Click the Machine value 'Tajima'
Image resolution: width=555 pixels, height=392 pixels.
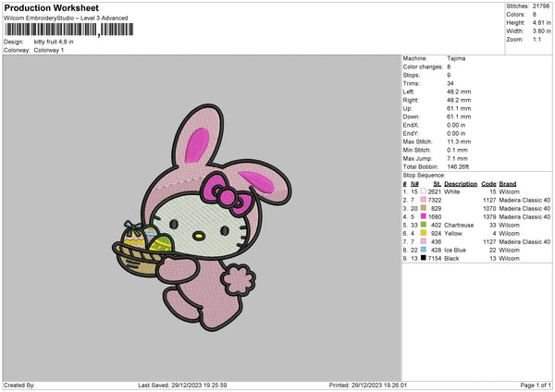click(456, 58)
